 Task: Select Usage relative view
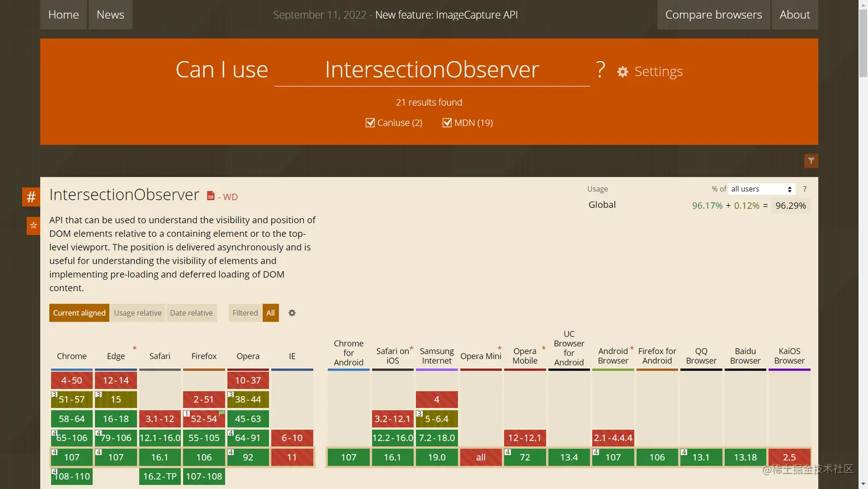click(x=138, y=313)
